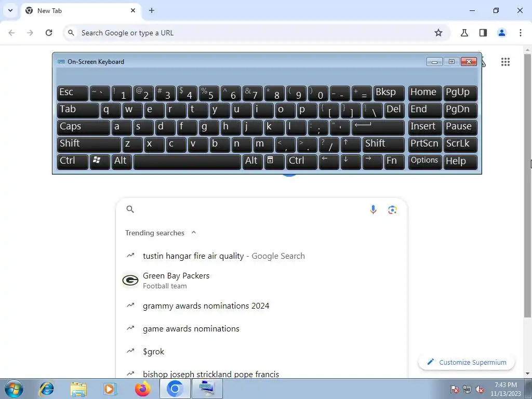Search by image with the Lens icon
Image resolution: width=532 pixels, height=399 pixels.
(x=392, y=210)
